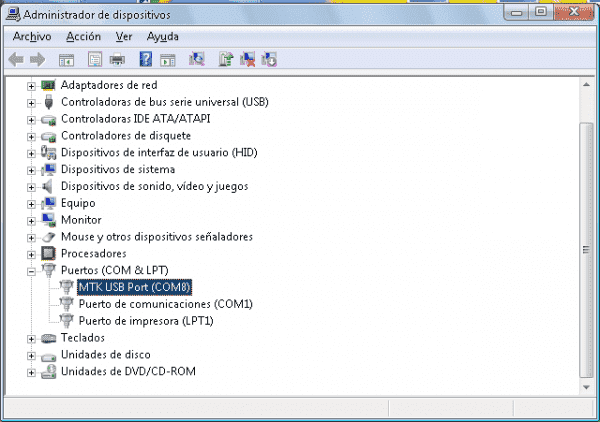Select the Equipo computer icon
The width and height of the screenshot is (600, 422).
(49, 203)
